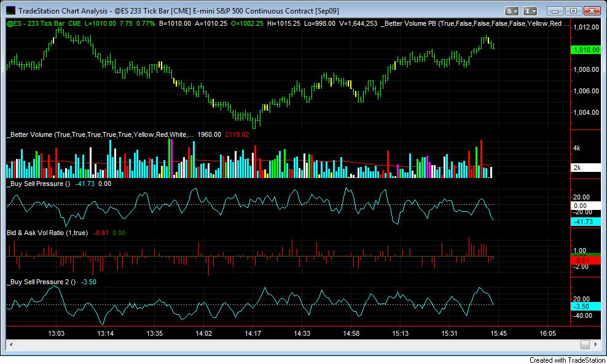
Task: Click the horizontal scrollbar thumb
Action: (x=585, y=344)
